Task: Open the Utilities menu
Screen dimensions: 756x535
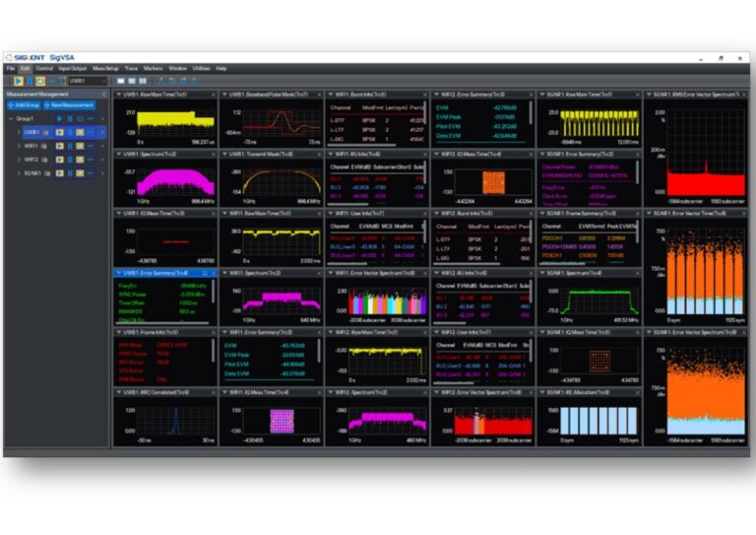Action: [201, 69]
